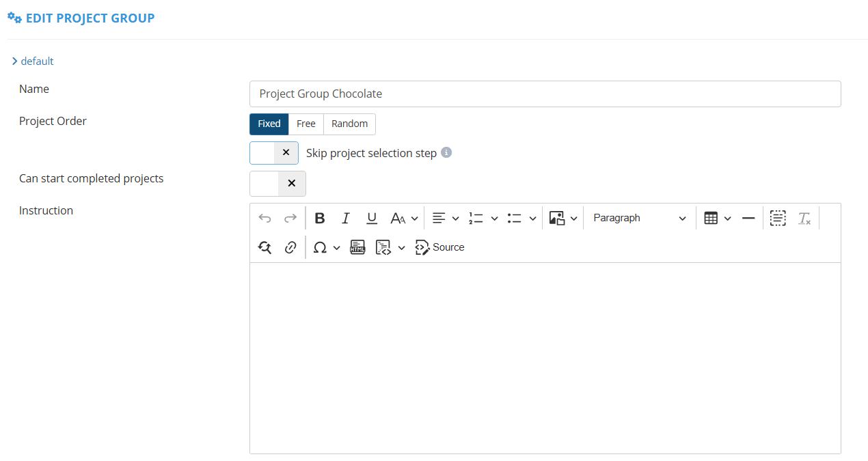The image size is (868, 461).
Task: Toggle the Skip project selection step switch
Action: 274,153
